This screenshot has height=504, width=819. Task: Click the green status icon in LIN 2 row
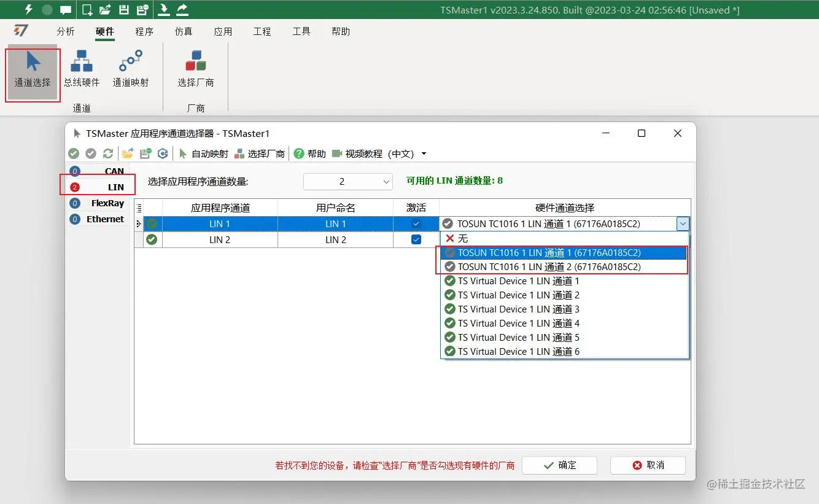(x=152, y=239)
